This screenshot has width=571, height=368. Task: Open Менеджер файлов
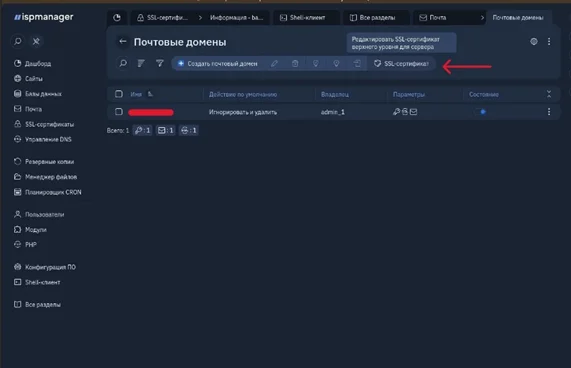point(46,177)
